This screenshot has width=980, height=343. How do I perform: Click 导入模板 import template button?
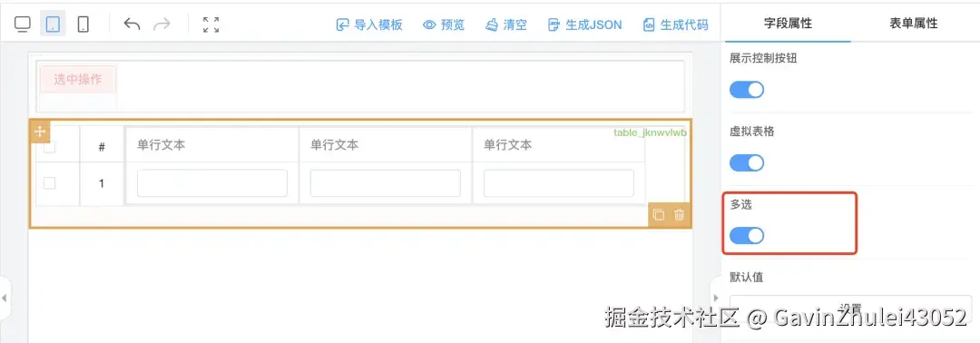click(369, 25)
